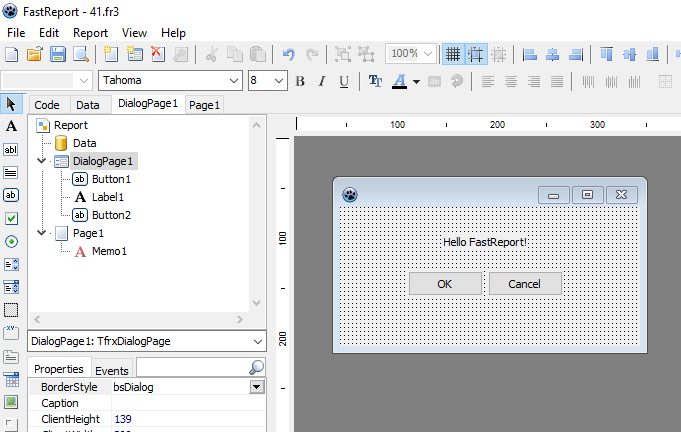Select the RadioButton control tool
The height and width of the screenshot is (432, 681).
(x=11, y=241)
